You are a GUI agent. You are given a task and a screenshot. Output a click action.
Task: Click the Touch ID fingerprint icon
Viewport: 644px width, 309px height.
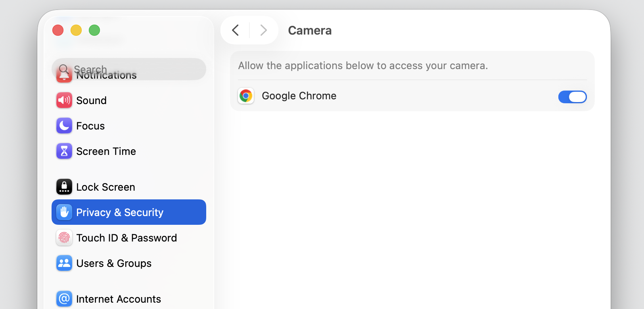click(64, 238)
